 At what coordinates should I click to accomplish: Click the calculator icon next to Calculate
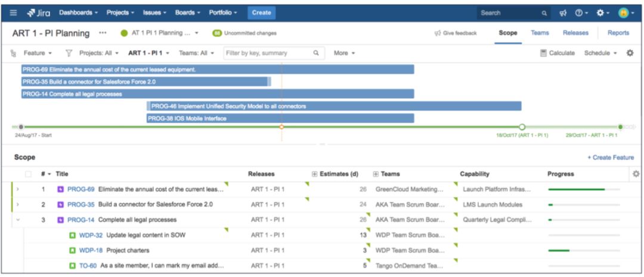click(543, 53)
